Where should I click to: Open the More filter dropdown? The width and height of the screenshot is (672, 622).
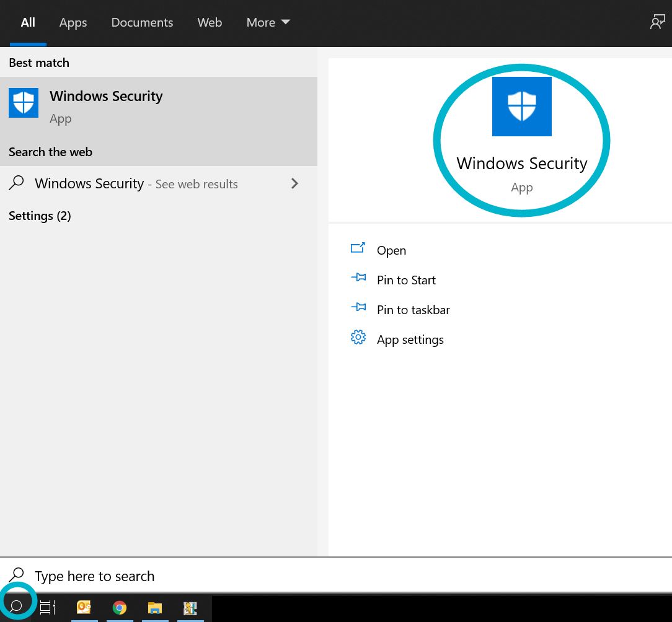click(x=268, y=22)
